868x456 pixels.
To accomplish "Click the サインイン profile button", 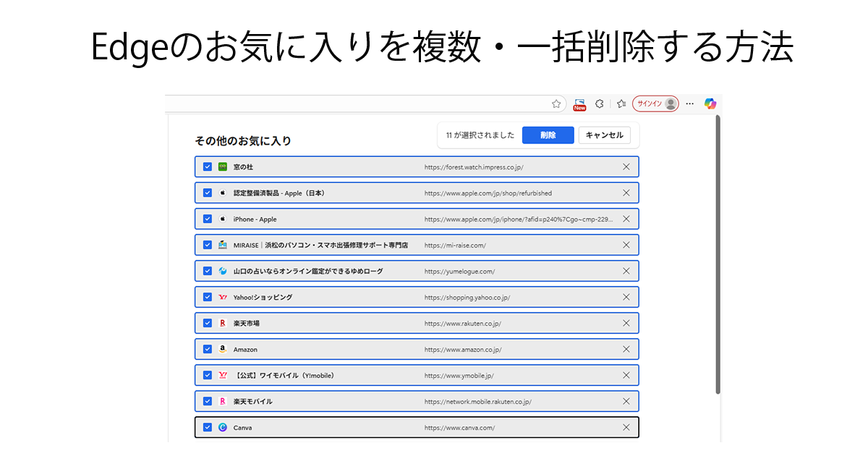I will 655,104.
